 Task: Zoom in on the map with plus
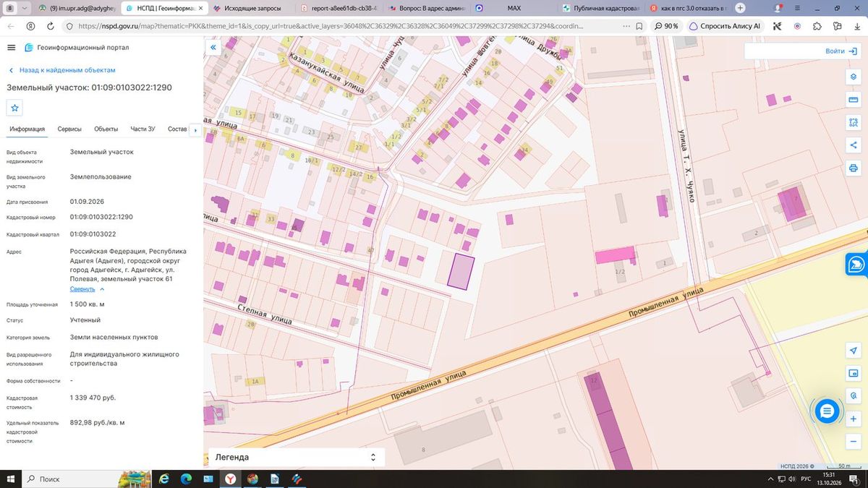click(854, 419)
